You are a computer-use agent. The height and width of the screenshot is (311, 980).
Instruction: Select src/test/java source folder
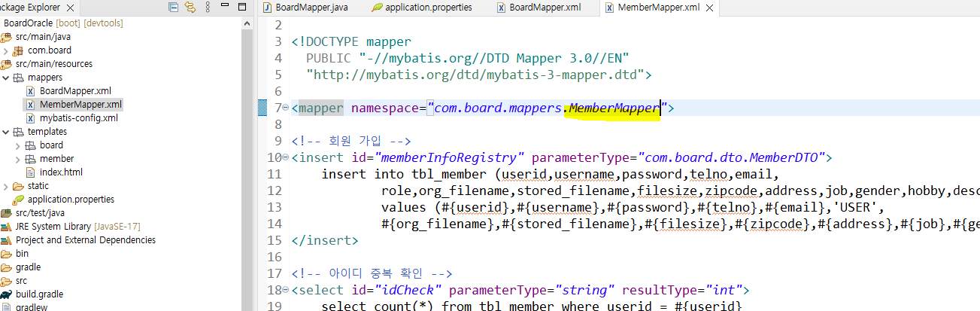click(x=41, y=213)
